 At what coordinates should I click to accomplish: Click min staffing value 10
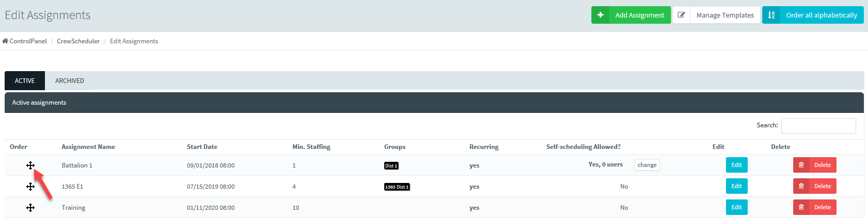tap(296, 208)
